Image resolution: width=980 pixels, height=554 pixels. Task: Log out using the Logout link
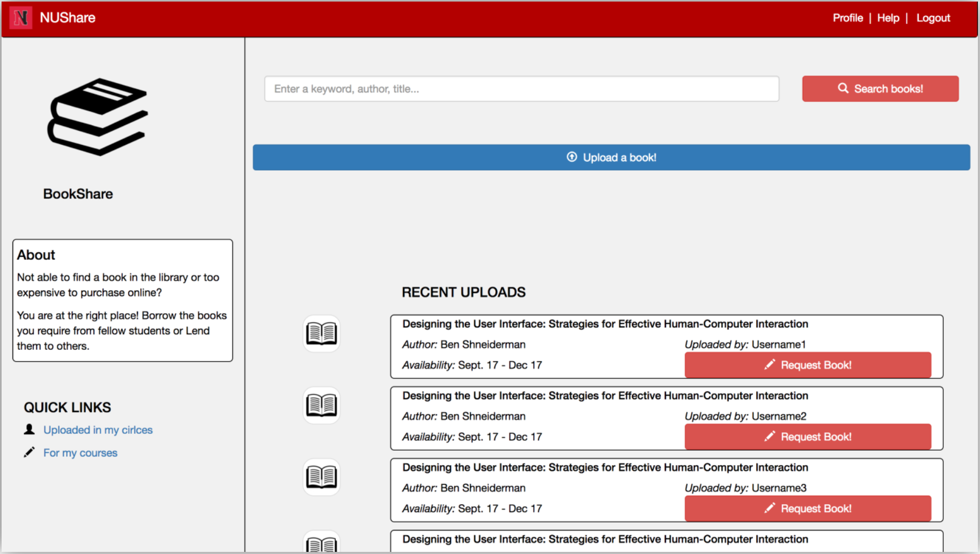pyautogui.click(x=933, y=18)
